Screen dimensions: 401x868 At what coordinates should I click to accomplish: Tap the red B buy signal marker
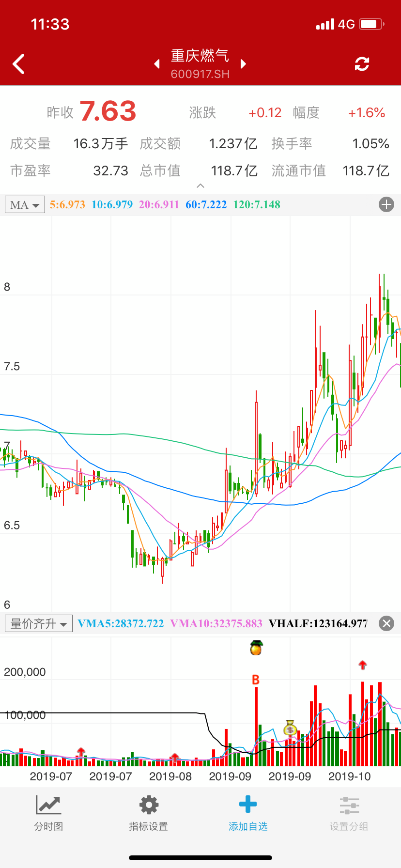256,680
